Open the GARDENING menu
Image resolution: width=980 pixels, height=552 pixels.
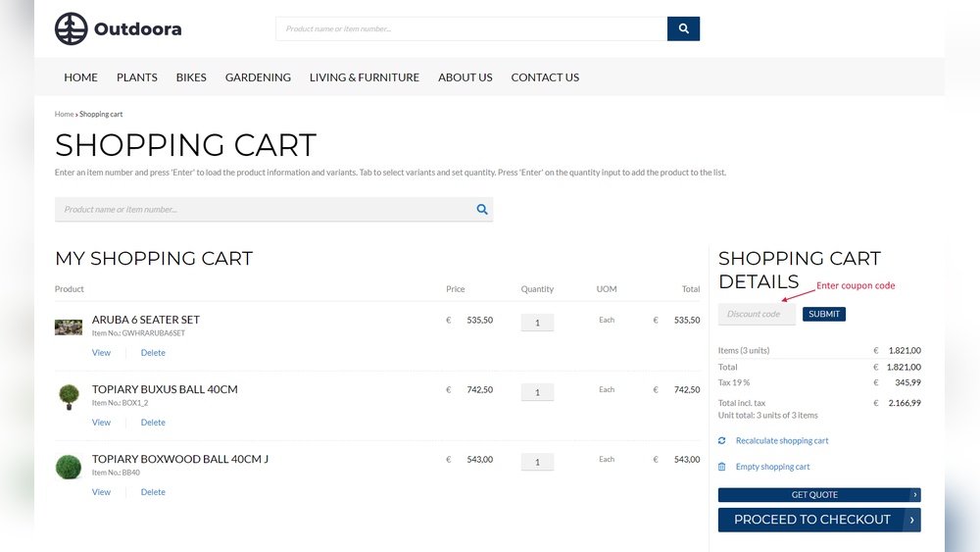[258, 76]
